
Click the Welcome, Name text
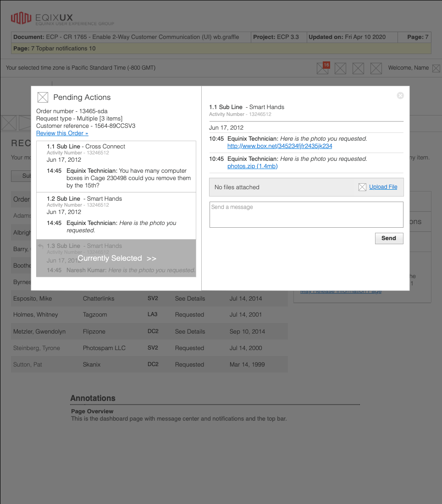click(x=408, y=68)
